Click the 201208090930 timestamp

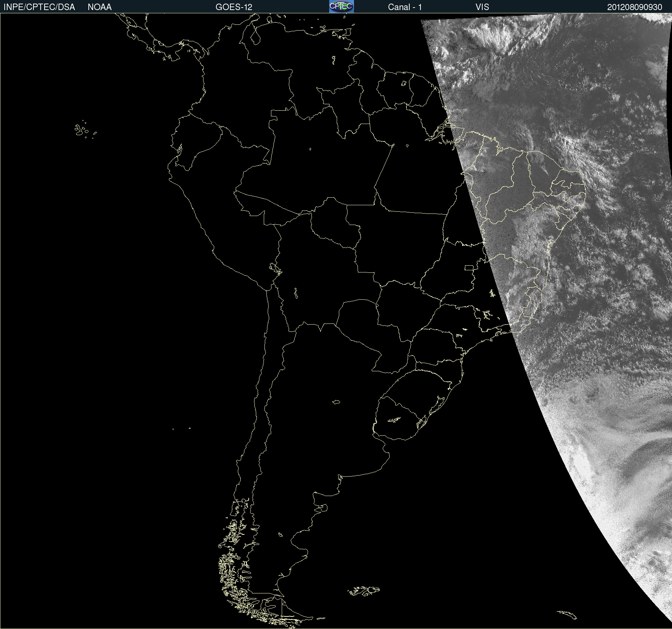point(635,7)
